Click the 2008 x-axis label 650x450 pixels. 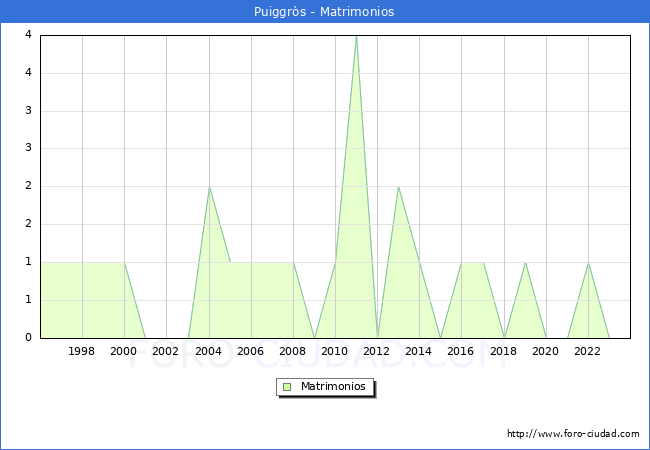click(x=293, y=351)
